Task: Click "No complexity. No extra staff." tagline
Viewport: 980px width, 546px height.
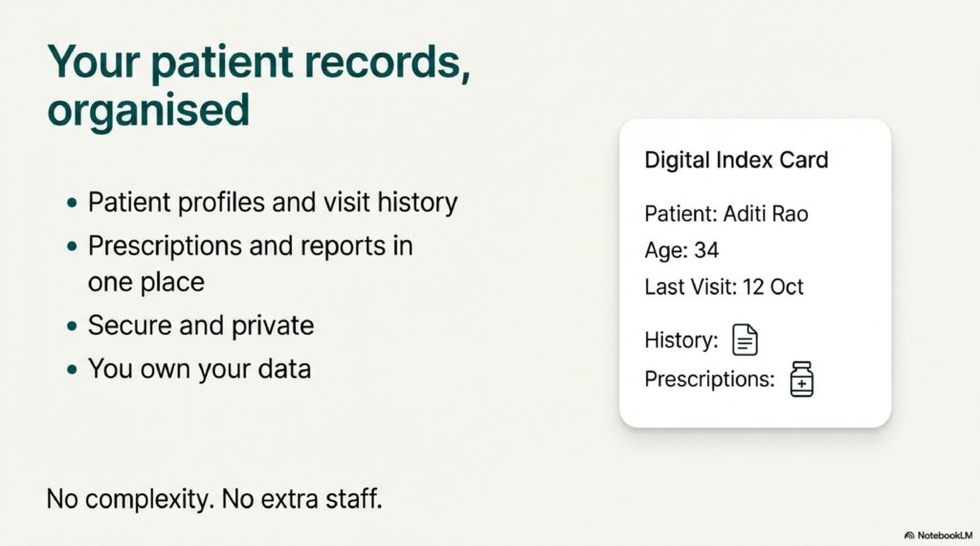Action: (x=213, y=498)
